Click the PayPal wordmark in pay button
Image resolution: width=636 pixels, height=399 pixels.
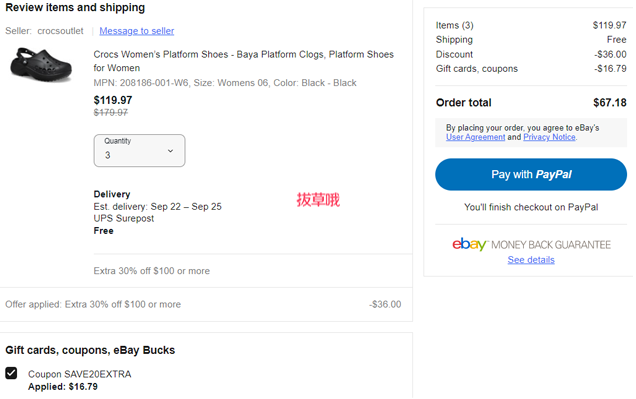point(554,174)
